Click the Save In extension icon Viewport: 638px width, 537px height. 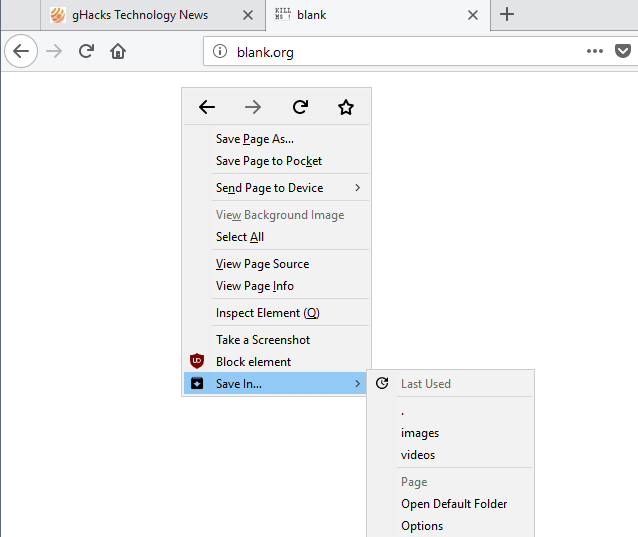pos(197,383)
